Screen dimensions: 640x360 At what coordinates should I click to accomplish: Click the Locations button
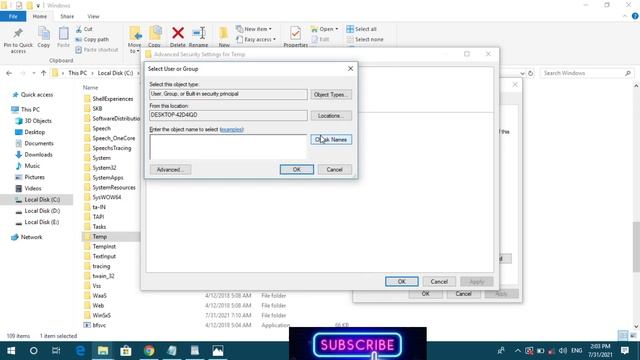click(x=331, y=116)
